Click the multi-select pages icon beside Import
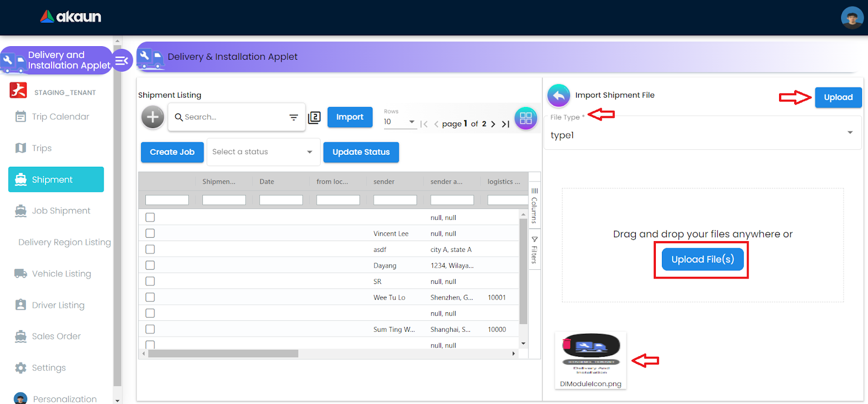 coord(315,117)
